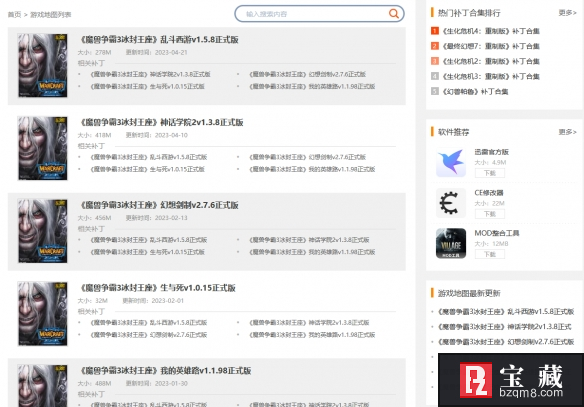Click rank number 2 orange badge
Screen dimensions: 584x407
[x=435, y=46]
